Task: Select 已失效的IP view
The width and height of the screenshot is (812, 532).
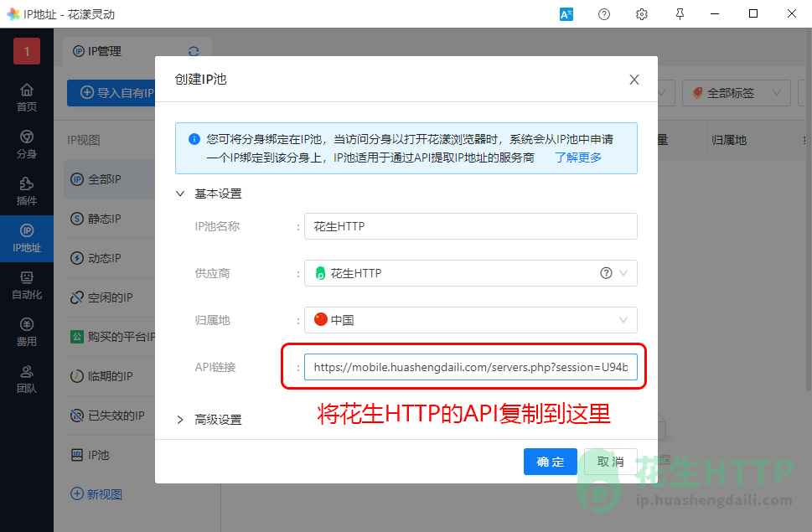Action: (x=109, y=415)
